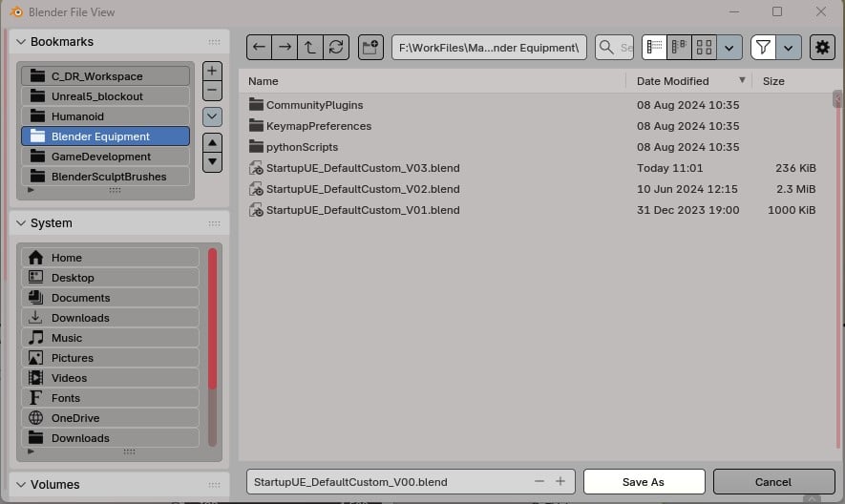Collapse the Volumes panel
Viewport: 845px width, 504px height.
pos(21,485)
